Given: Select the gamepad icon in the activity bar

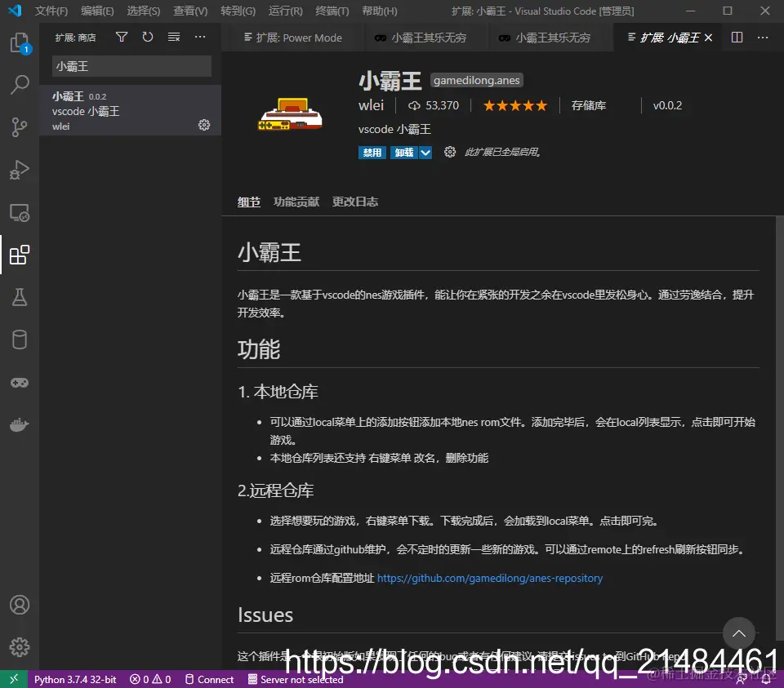Looking at the screenshot, I should click(x=20, y=381).
